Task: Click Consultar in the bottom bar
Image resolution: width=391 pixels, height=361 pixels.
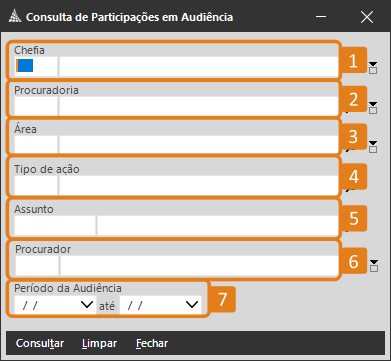Action: (x=40, y=343)
